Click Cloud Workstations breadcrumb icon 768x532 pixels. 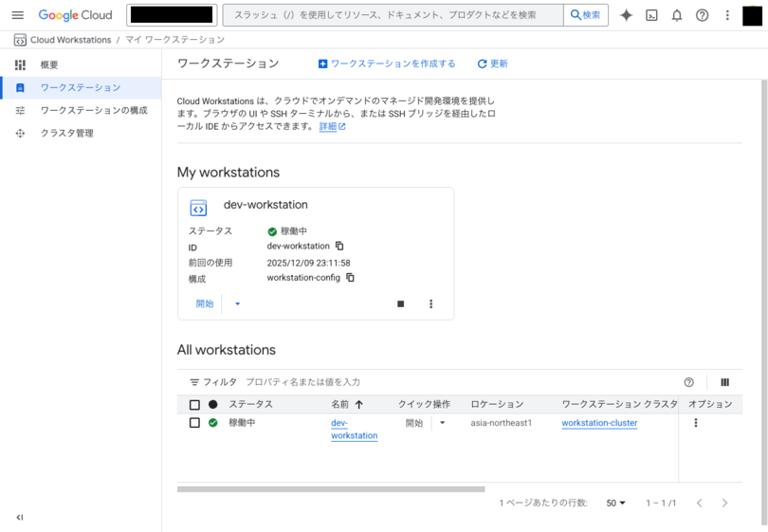click(x=20, y=40)
